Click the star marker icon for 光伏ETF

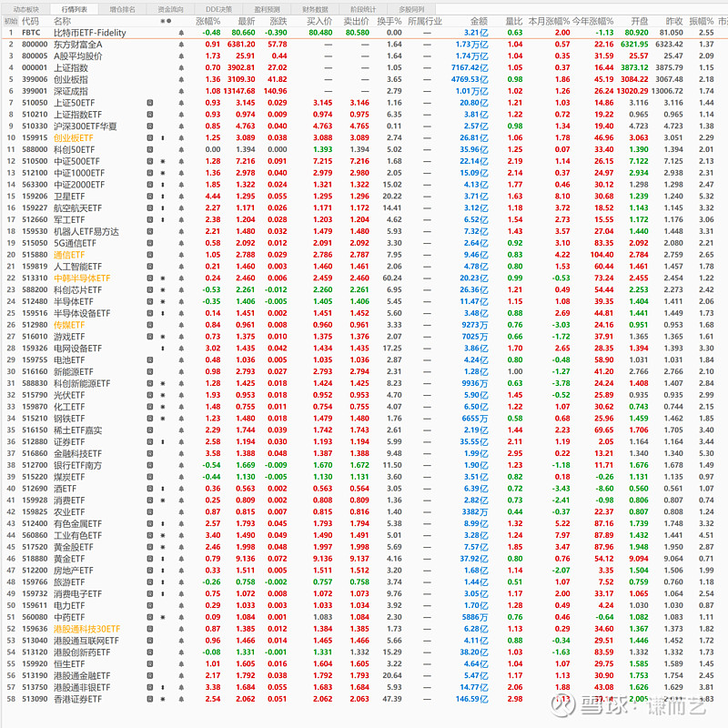162,395
